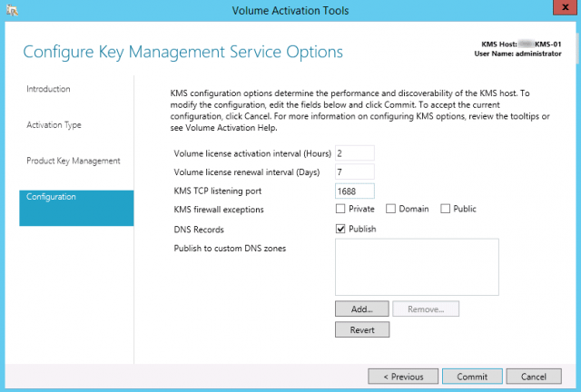Go to the Introduction step
This screenshot has height=392, width=581.
click(48, 89)
